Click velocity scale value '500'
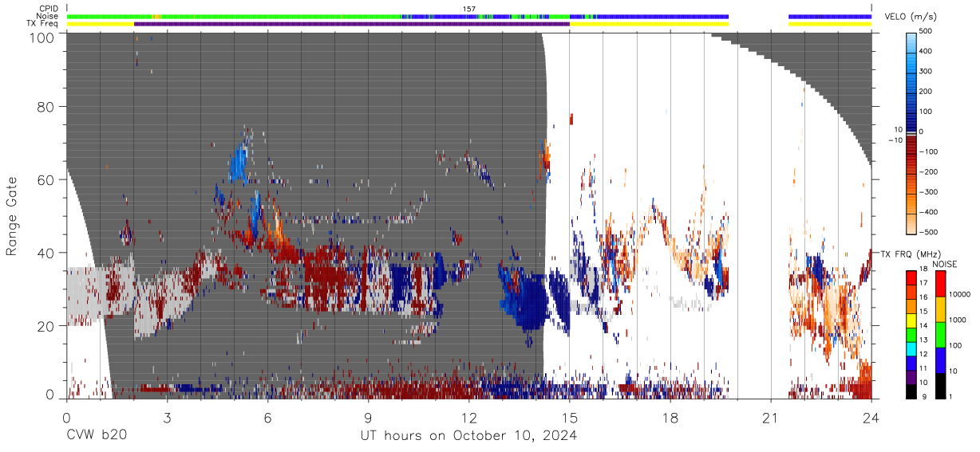980x452 pixels. 927,31
